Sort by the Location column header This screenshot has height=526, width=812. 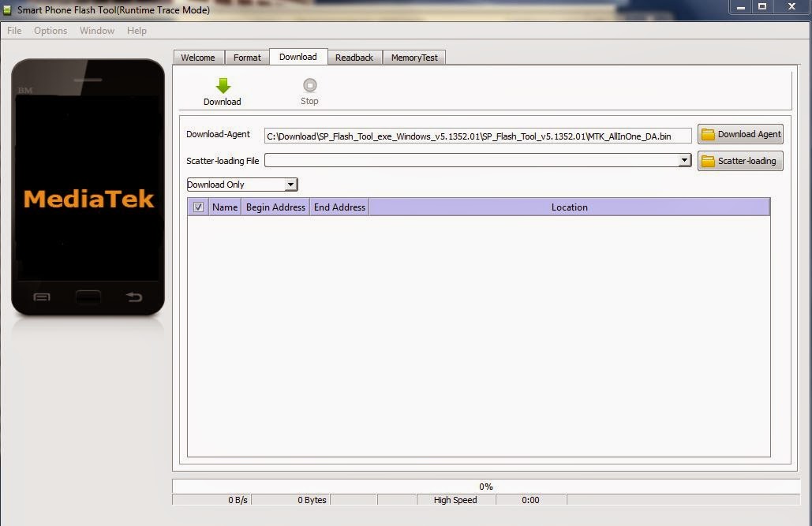(569, 207)
